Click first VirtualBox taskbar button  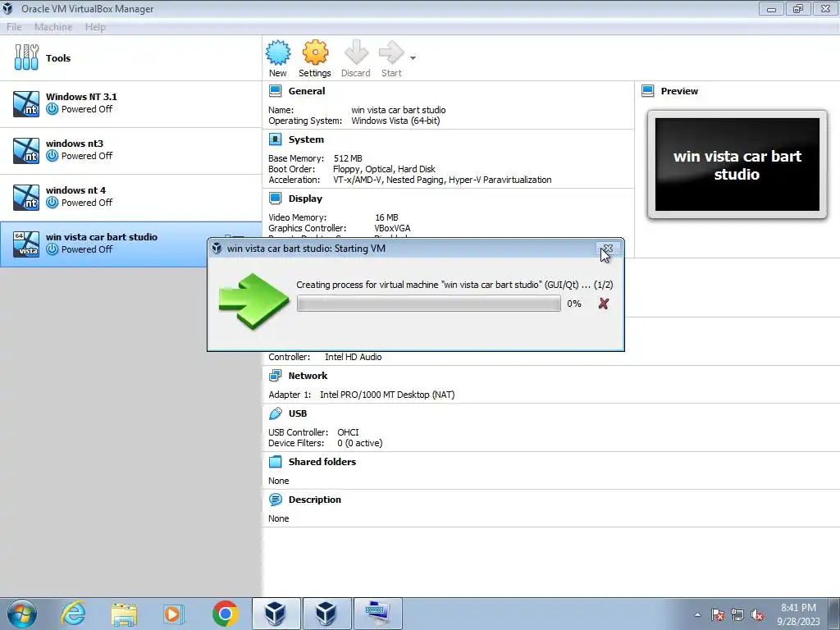276,614
